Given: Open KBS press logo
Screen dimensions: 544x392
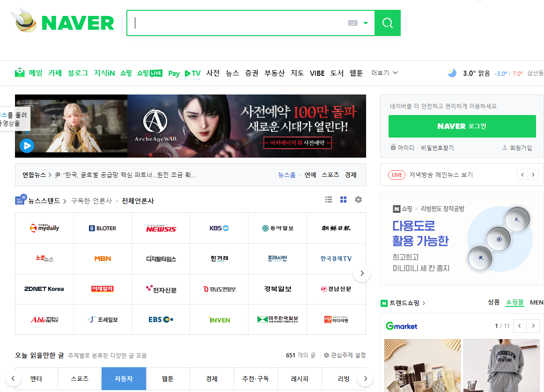Looking at the screenshot, I should click(x=219, y=228).
